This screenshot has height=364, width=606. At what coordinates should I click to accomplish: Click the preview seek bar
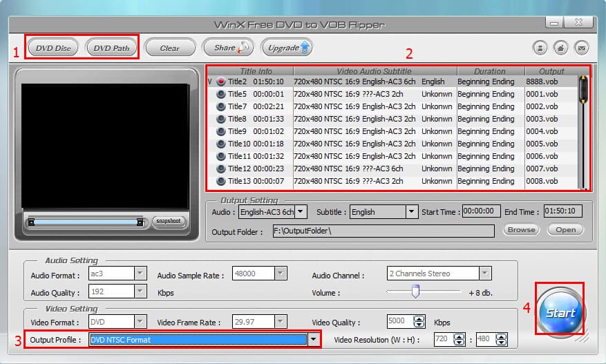tap(86, 222)
